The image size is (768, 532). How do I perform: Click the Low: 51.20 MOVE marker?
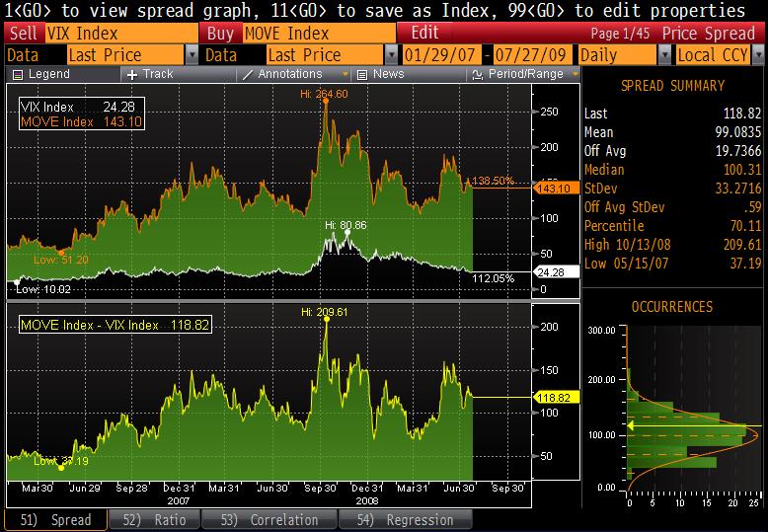pyautogui.click(x=61, y=253)
